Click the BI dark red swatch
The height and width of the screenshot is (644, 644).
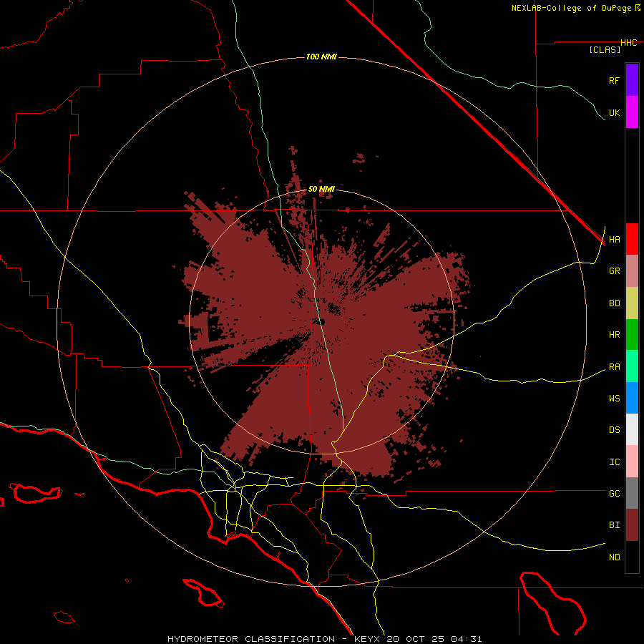[632, 525]
